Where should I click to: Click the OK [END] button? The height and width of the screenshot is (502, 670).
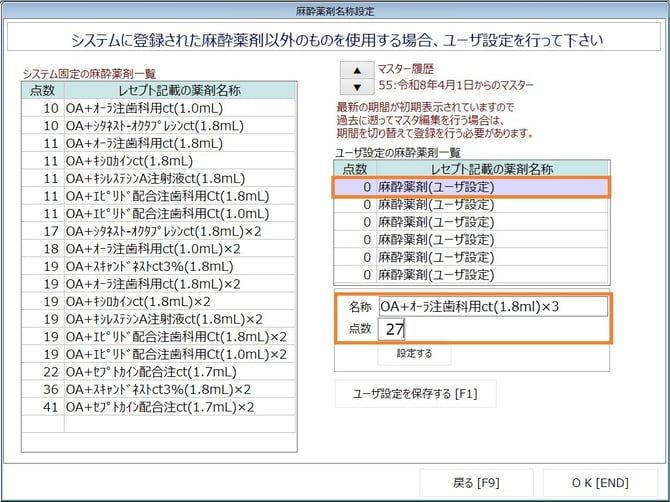(x=601, y=483)
